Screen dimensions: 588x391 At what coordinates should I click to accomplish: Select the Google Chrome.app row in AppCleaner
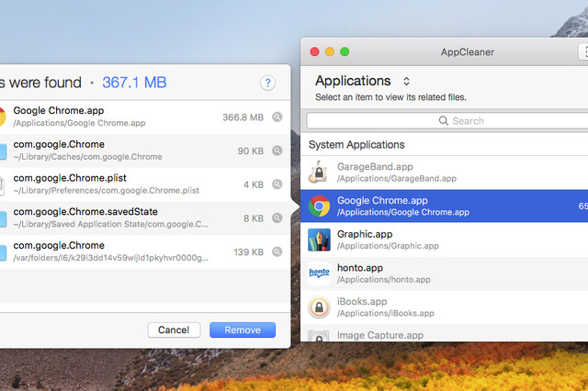[x=444, y=206]
